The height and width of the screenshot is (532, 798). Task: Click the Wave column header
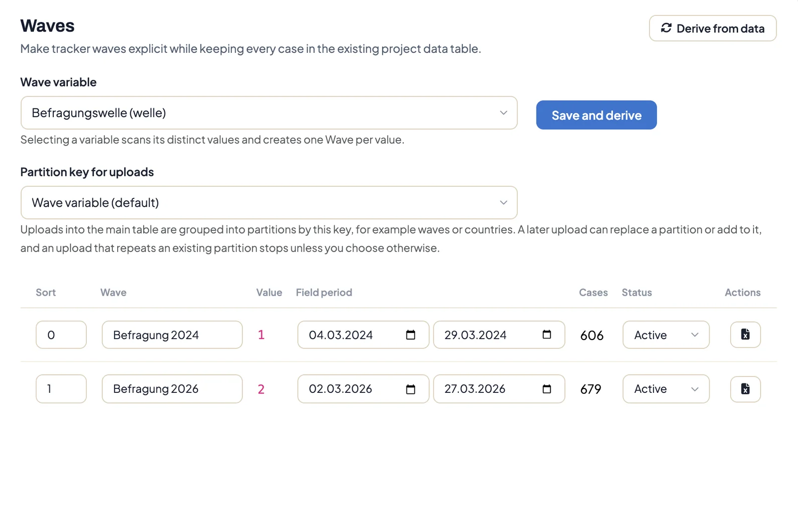113,293
